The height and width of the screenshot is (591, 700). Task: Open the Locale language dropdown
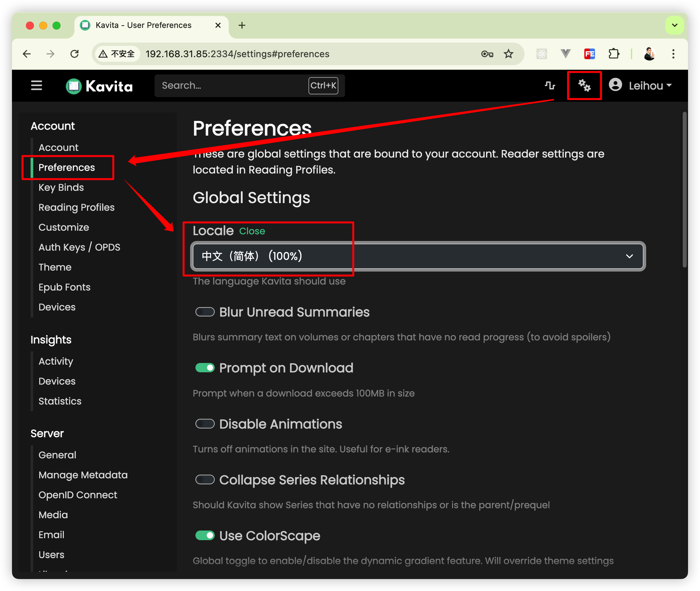click(418, 256)
